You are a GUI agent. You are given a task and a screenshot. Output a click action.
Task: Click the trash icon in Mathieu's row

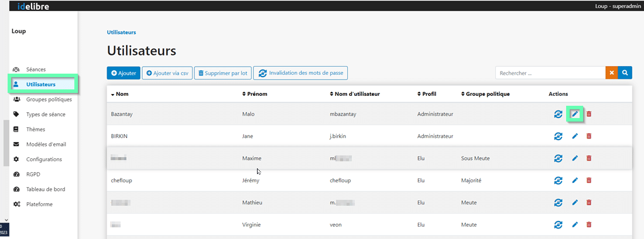tap(589, 202)
